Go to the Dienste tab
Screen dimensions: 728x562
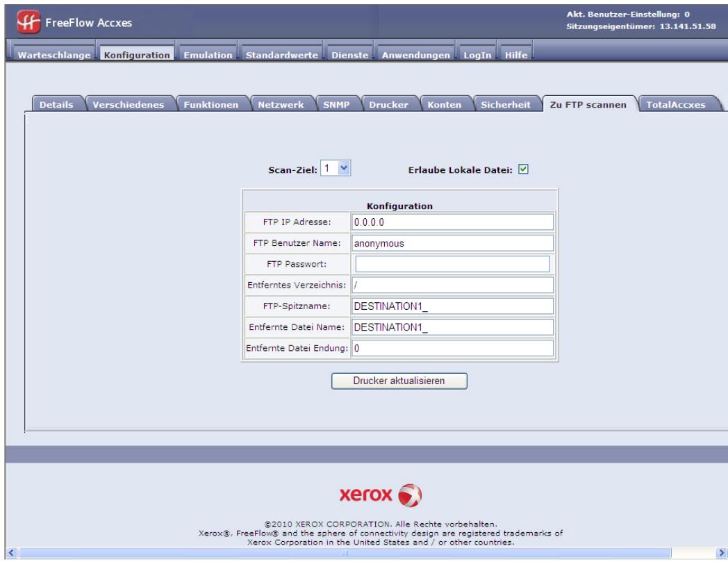tap(349, 55)
